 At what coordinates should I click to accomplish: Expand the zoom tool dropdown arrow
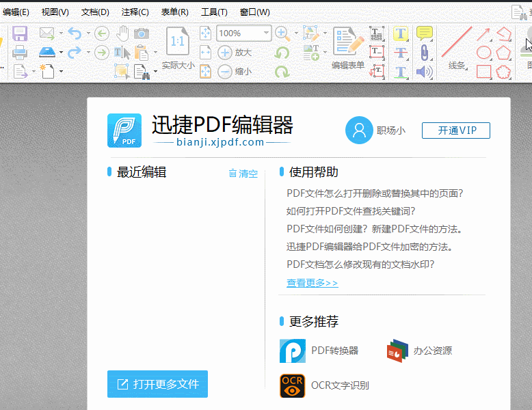pos(296,33)
